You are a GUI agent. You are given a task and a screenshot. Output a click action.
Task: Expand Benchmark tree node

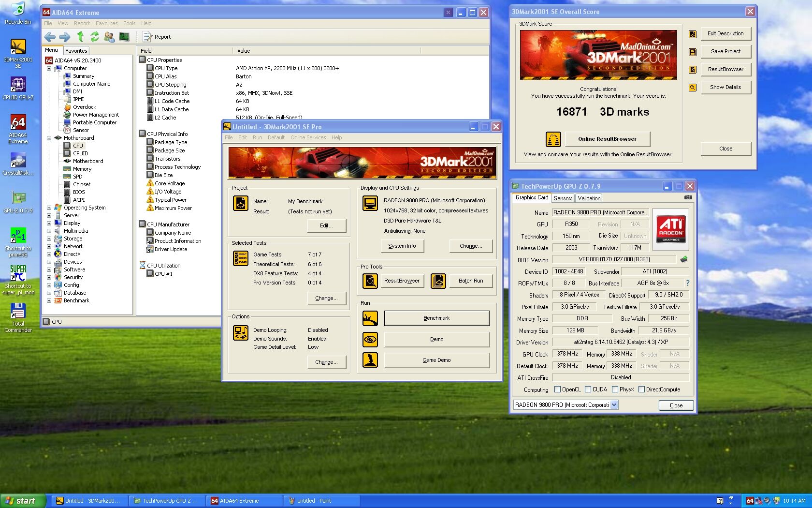click(49, 300)
